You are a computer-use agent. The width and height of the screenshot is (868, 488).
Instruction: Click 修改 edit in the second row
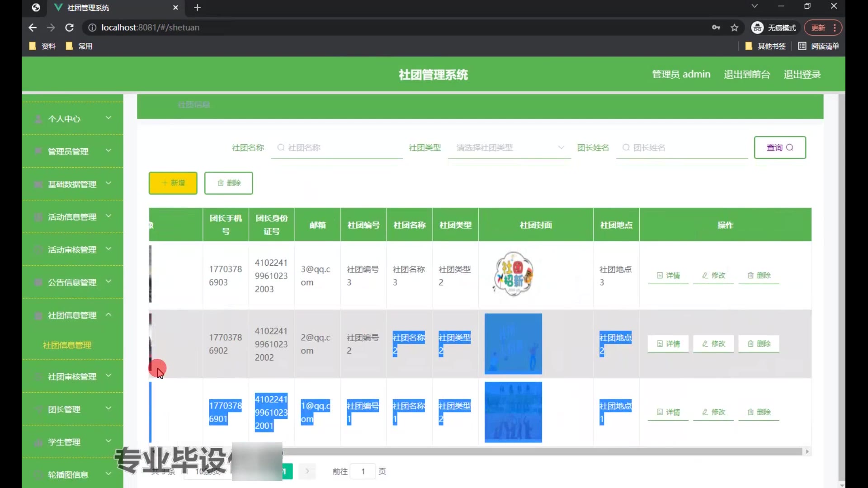tap(713, 344)
